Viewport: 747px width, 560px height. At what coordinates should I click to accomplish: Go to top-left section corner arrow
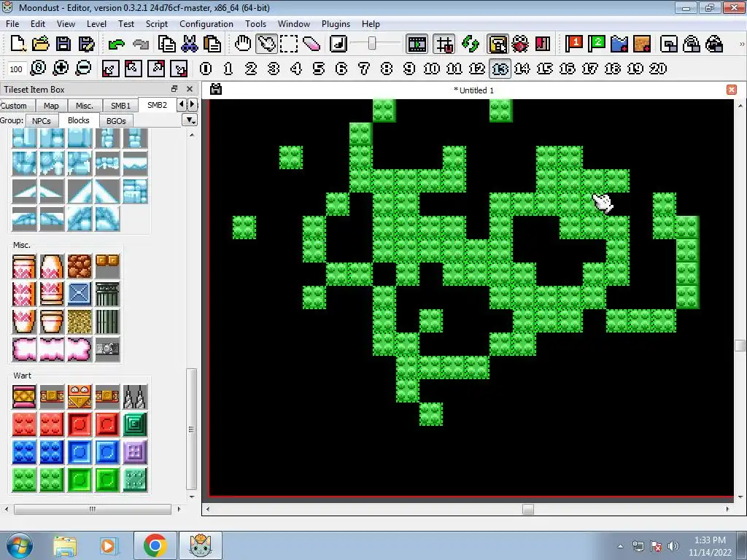(x=133, y=69)
